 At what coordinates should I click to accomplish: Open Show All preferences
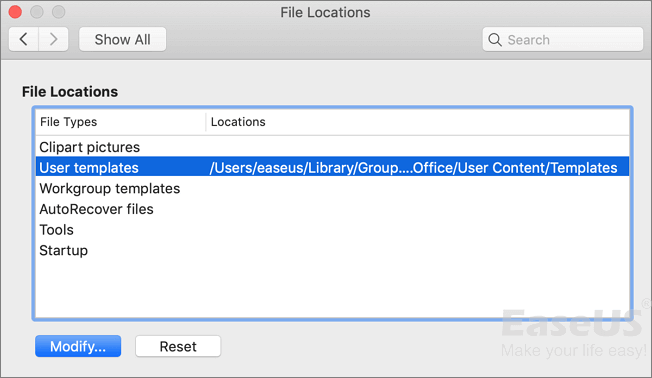123,40
